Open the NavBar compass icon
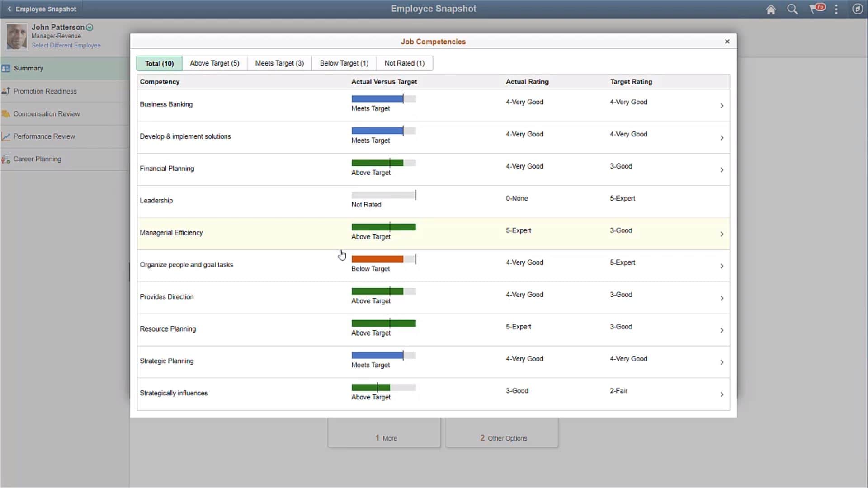 click(x=858, y=9)
